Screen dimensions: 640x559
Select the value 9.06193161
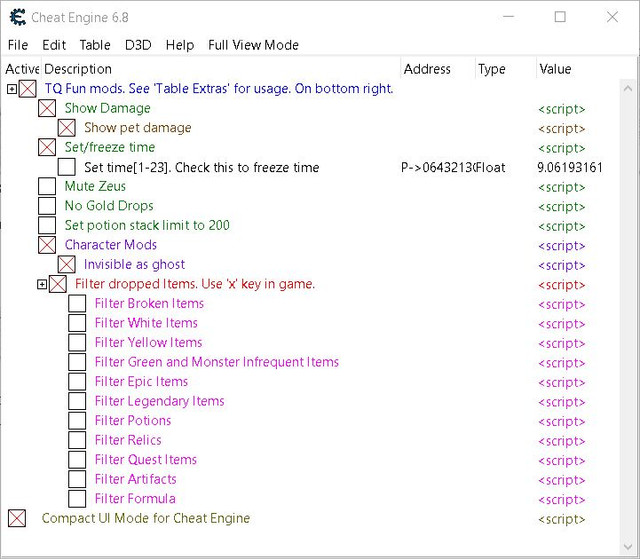pos(570,168)
